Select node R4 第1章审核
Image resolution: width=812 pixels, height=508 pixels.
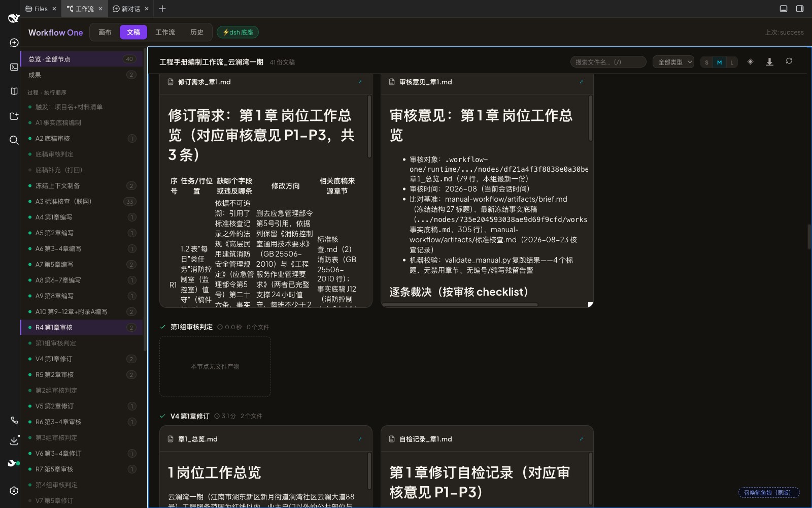tap(82, 327)
